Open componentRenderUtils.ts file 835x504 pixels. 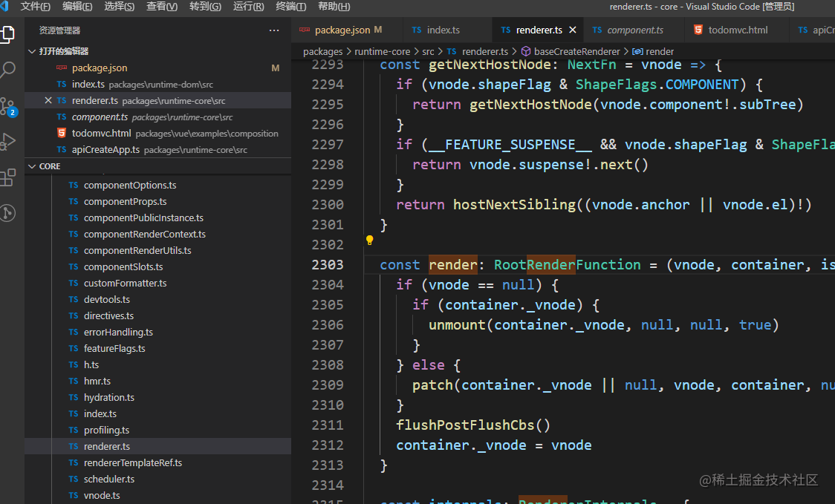158,250
